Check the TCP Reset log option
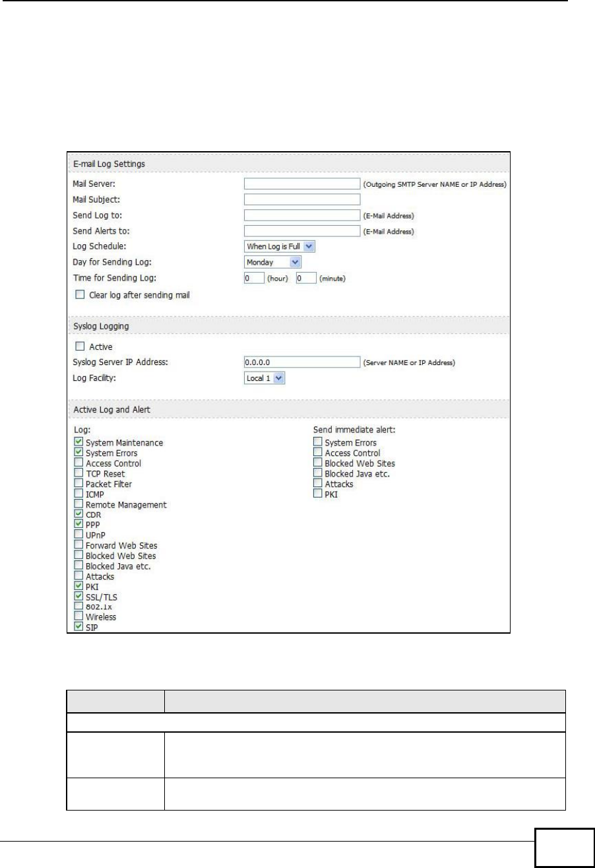The height and width of the screenshot is (868, 595). click(79, 473)
